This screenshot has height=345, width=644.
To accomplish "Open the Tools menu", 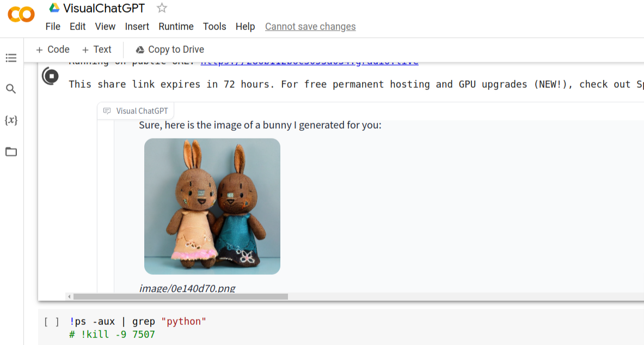I will 214,27.
